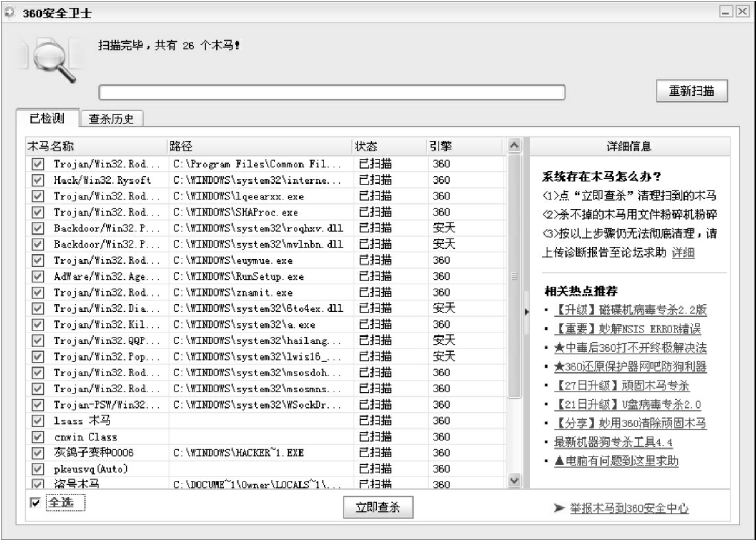Image resolution: width=756 pixels, height=540 pixels.
Task: Click the 360安全卫士 title bar icon
Action: (9, 12)
